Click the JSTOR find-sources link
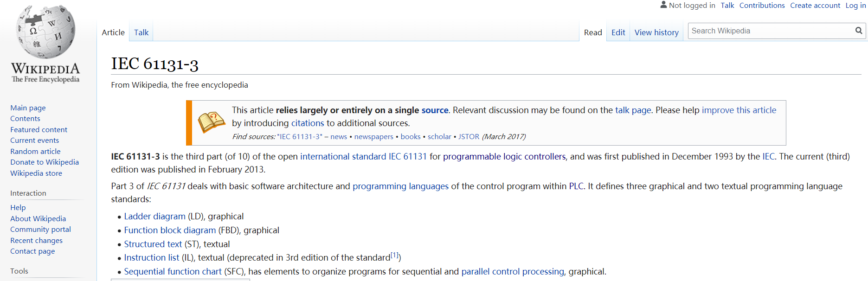 pyautogui.click(x=469, y=137)
